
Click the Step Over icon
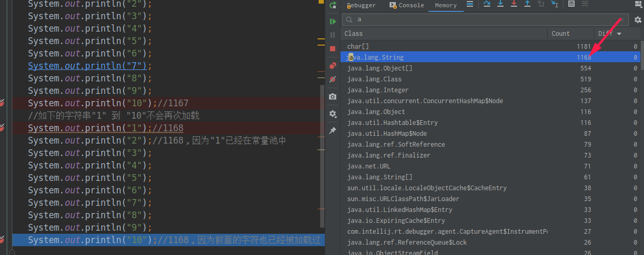pos(486,4)
